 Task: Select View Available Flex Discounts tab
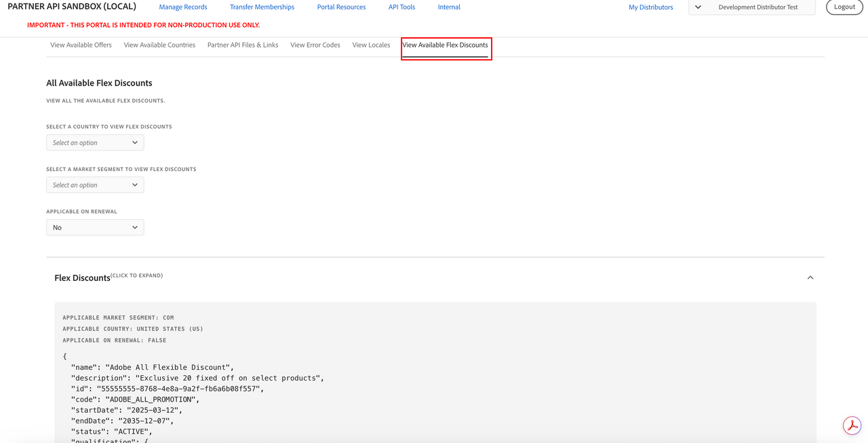445,45
